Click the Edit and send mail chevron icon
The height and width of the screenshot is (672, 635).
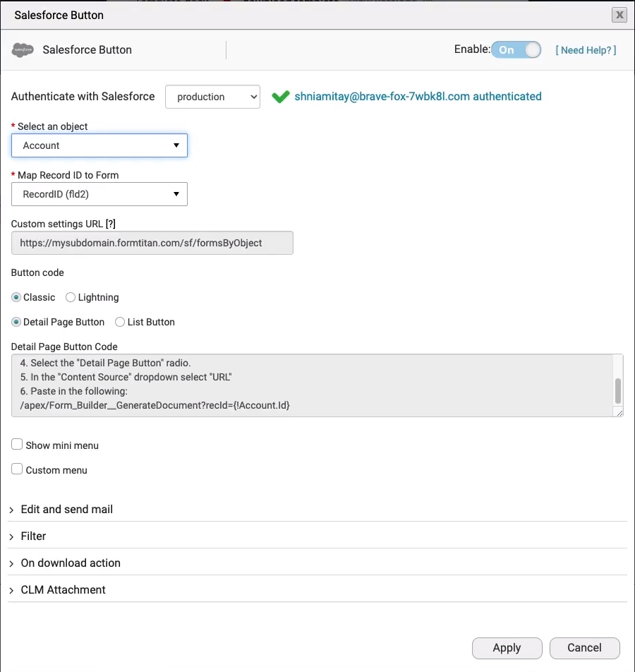pyautogui.click(x=12, y=509)
